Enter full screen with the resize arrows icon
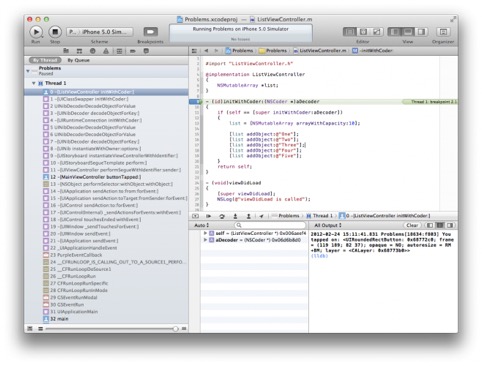482x366 pixels. (x=453, y=19)
